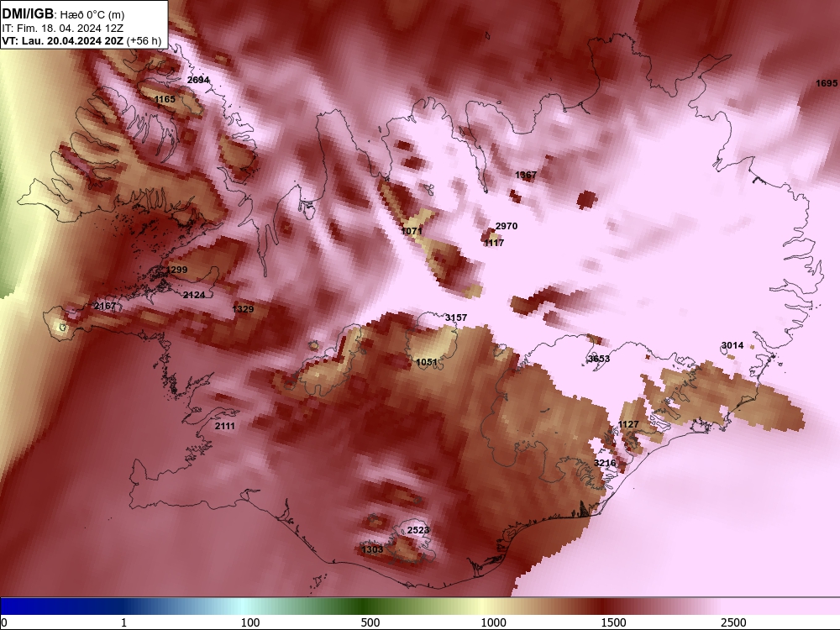Click the map value 1329

click(x=243, y=308)
